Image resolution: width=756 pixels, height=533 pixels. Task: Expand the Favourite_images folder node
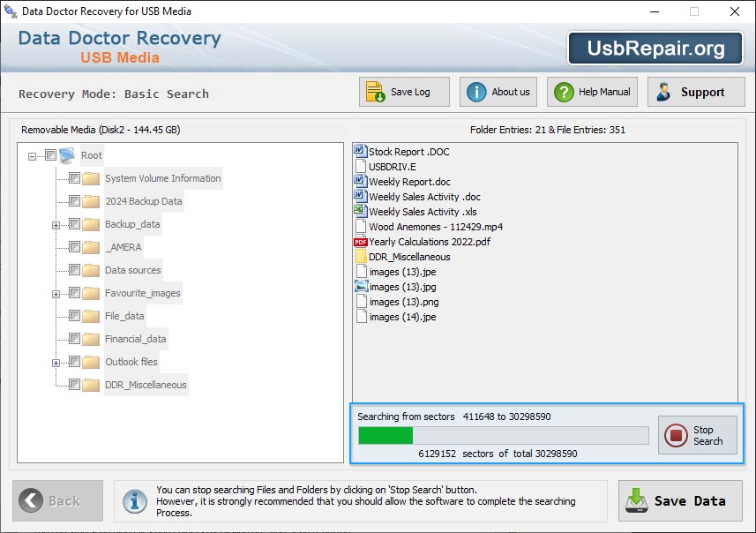tap(56, 294)
